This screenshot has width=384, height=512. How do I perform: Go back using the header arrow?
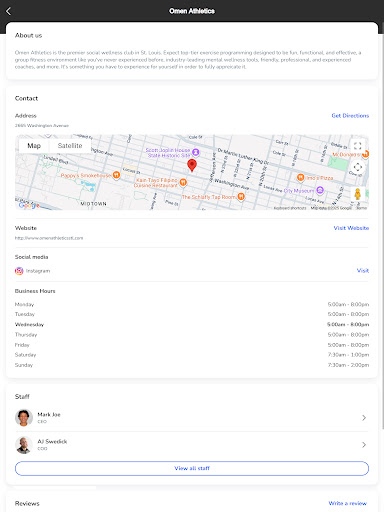(9, 11)
